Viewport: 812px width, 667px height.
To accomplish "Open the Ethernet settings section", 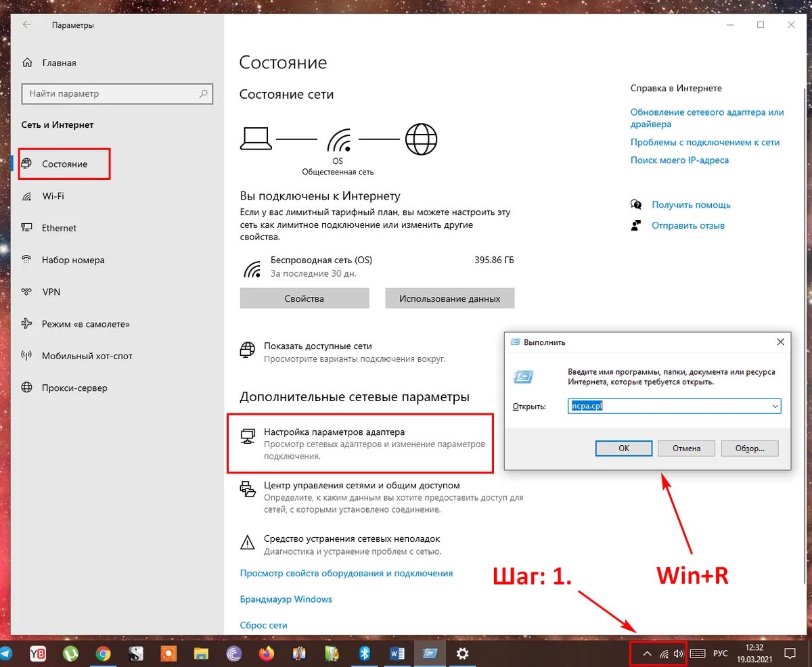I will (59, 228).
